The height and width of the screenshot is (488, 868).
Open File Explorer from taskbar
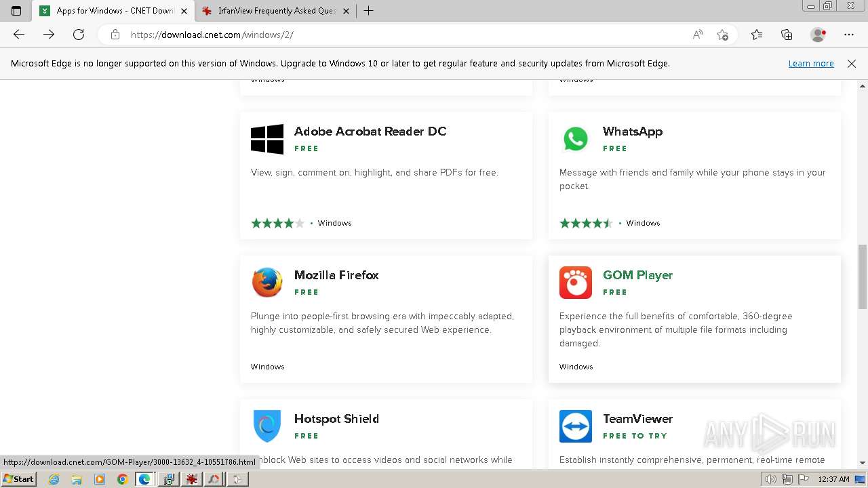coord(77,479)
